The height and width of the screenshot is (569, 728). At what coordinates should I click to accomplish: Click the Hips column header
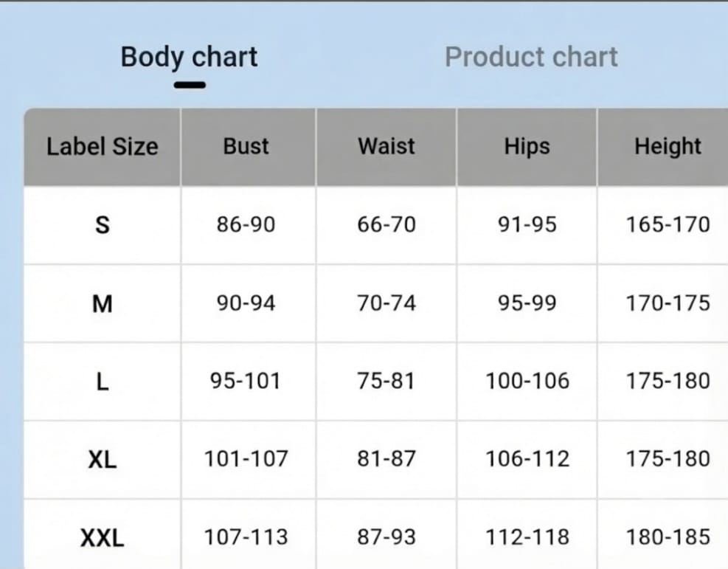coord(527,147)
